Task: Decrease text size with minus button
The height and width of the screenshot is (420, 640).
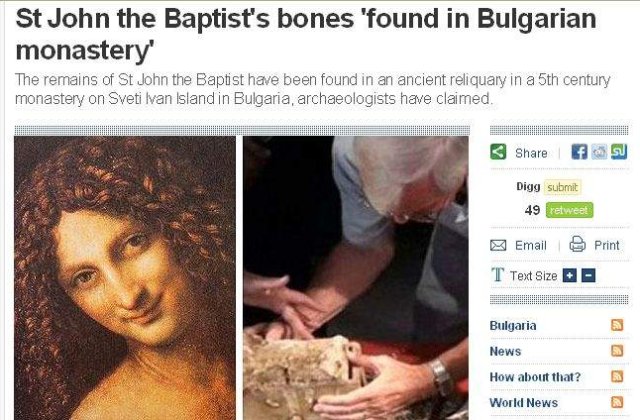Action: tap(588, 276)
